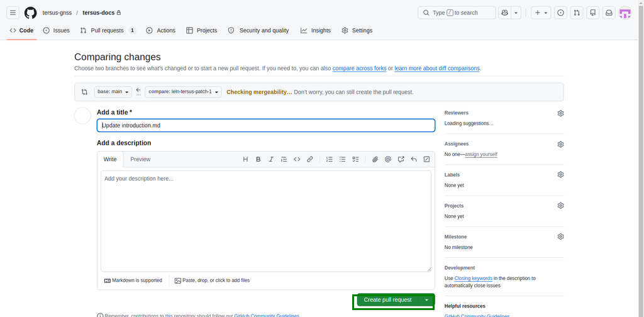The width and height of the screenshot is (644, 317).
Task: Open learn more about diff comparisons
Action: pyautogui.click(x=437, y=69)
